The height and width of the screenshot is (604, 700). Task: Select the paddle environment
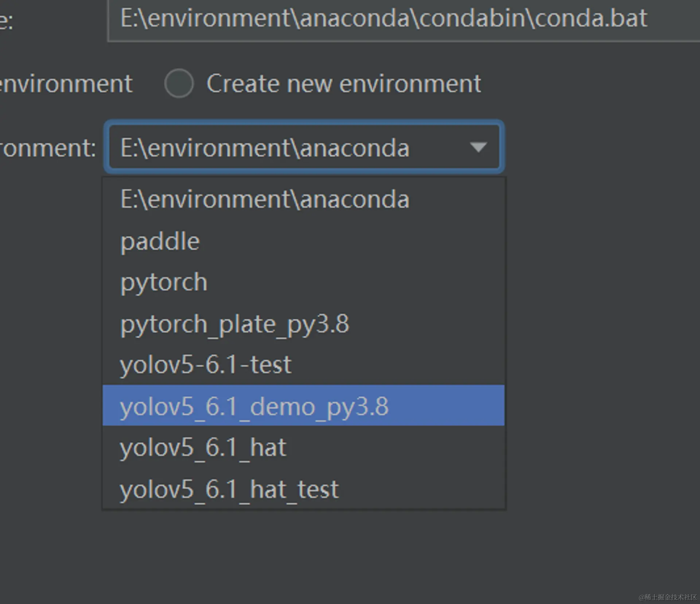160,241
